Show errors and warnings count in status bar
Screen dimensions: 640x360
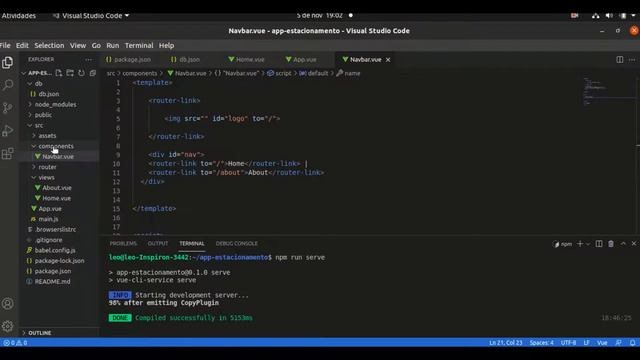point(15,342)
